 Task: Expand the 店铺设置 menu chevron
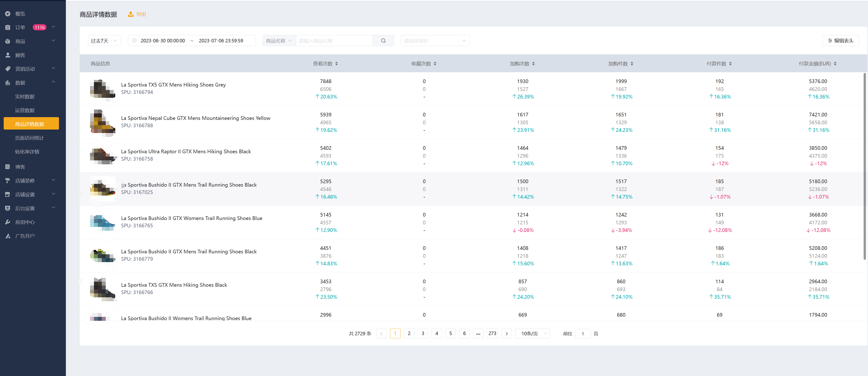coord(54,194)
